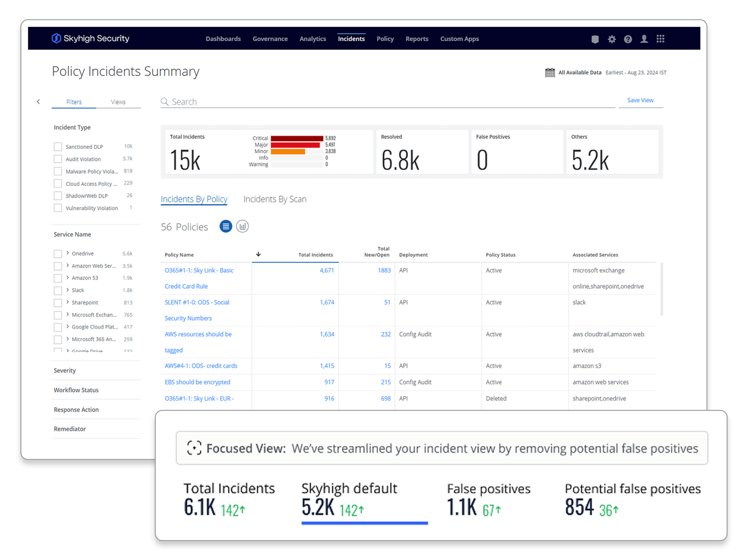
Task: Switch to the bar chart view icon
Action: (x=242, y=226)
